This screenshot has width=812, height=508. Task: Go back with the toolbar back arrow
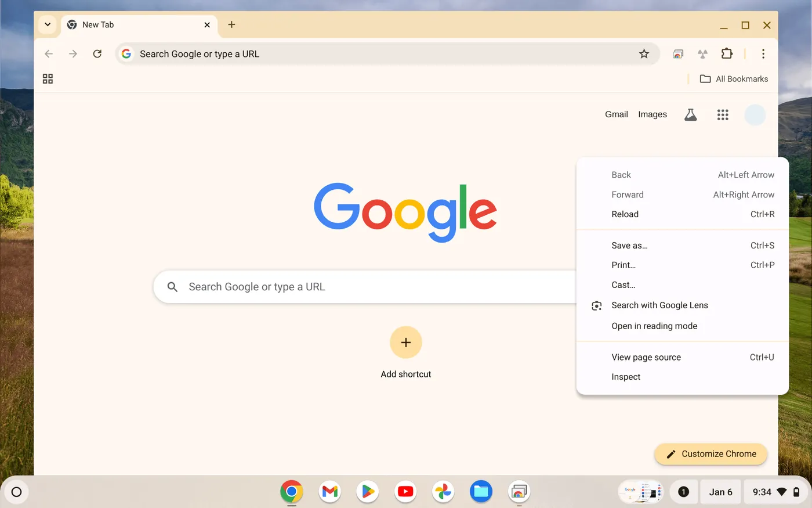pos(49,54)
